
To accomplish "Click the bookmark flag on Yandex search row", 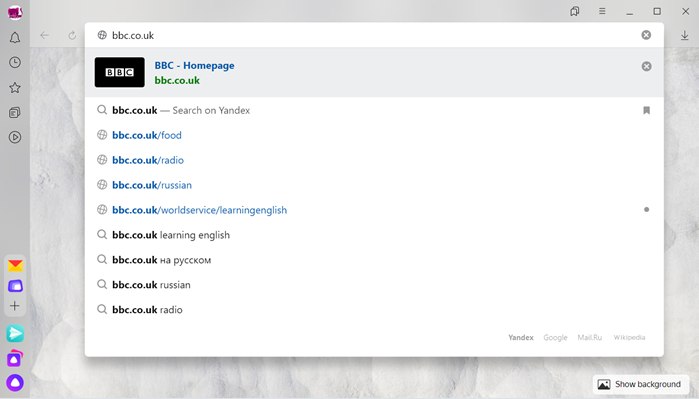I will pyautogui.click(x=646, y=110).
